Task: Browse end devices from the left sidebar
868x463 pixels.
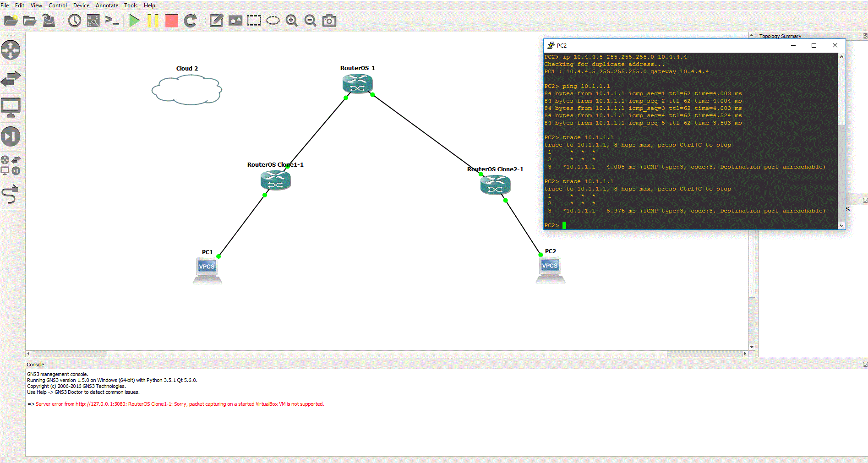Action: (x=11, y=108)
